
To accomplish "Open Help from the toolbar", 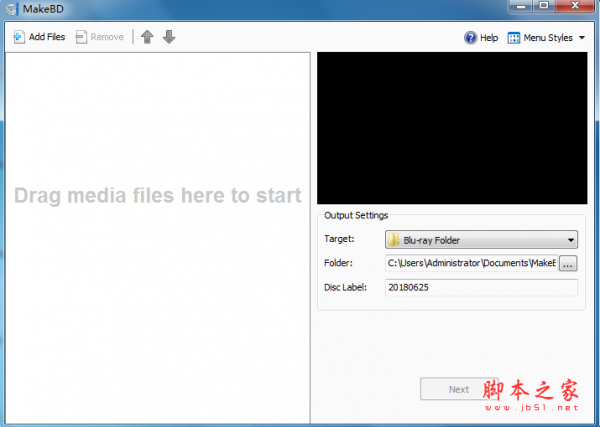I will click(x=481, y=37).
